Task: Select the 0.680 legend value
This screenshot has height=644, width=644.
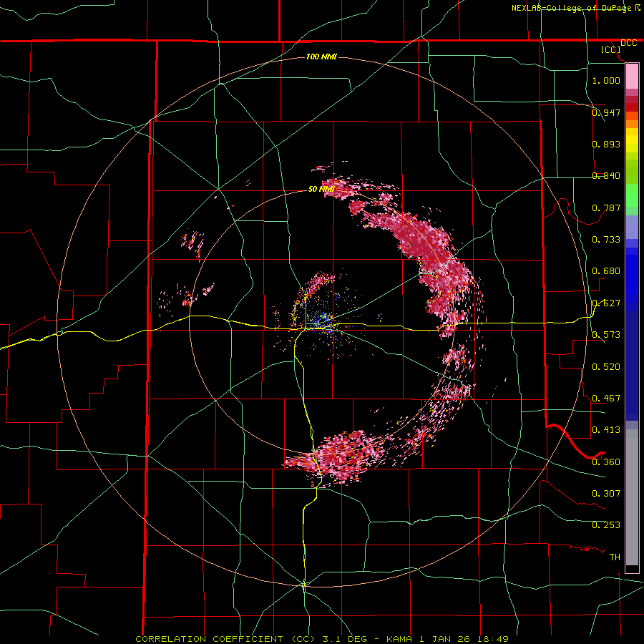Action: tap(606, 271)
